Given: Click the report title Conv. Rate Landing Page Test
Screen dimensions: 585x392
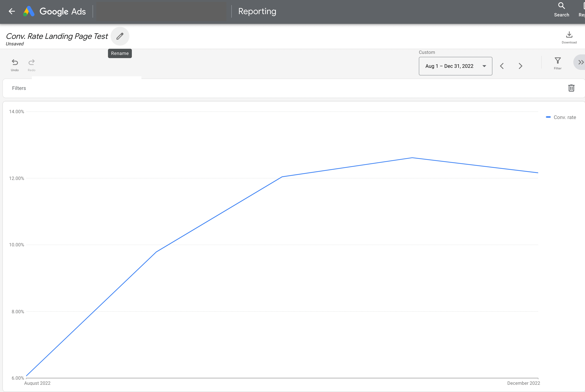Looking at the screenshot, I should click(57, 36).
